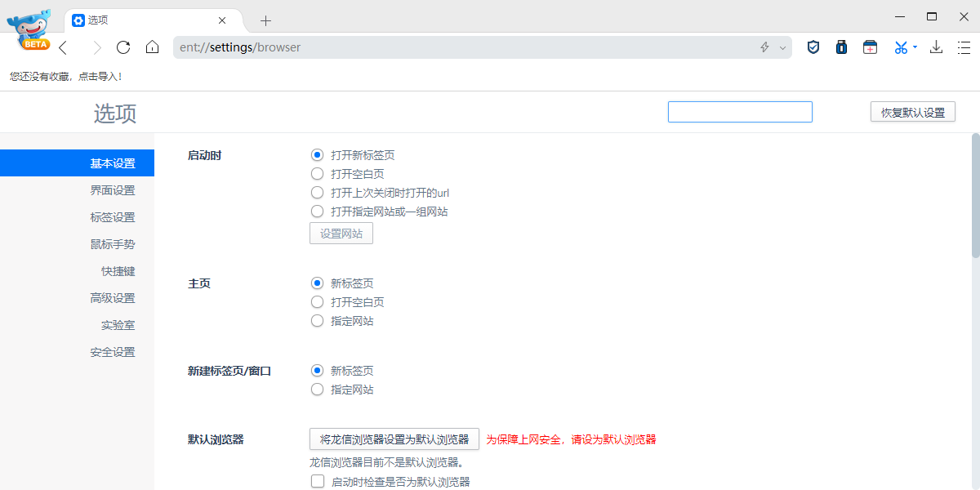Switch to 安全设置 in the sidebar
The image size is (980, 490).
tap(112, 351)
